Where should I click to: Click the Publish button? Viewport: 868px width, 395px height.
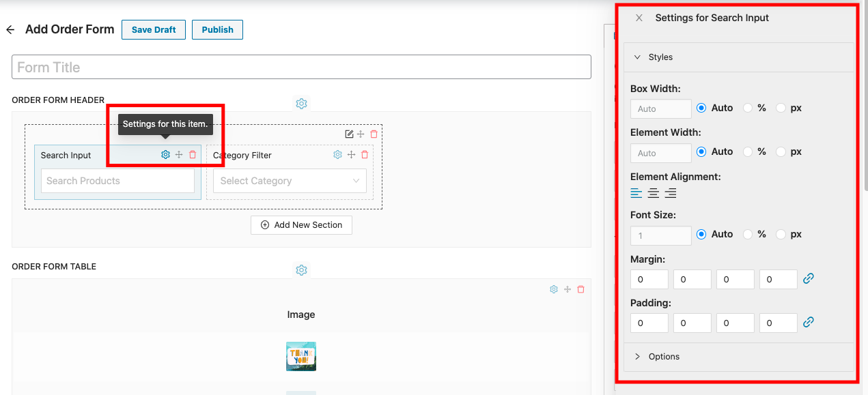[x=217, y=30]
